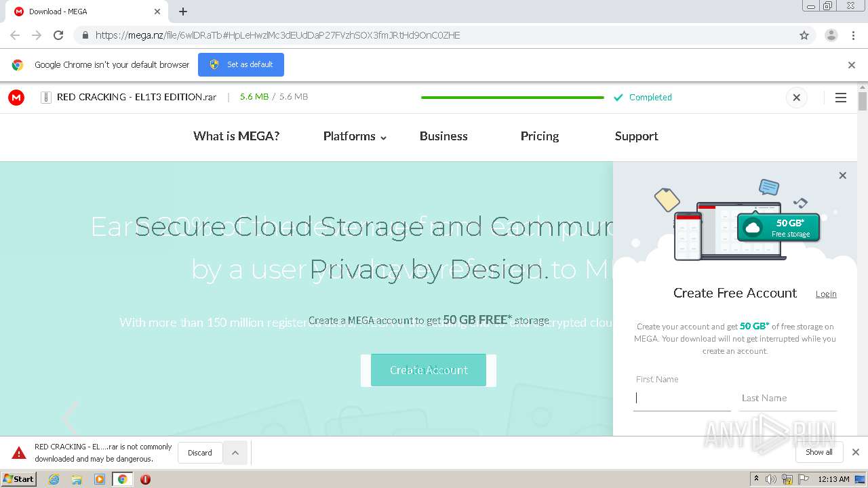Click the MEGA logo in page header
This screenshot has width=868, height=488.
(16, 98)
